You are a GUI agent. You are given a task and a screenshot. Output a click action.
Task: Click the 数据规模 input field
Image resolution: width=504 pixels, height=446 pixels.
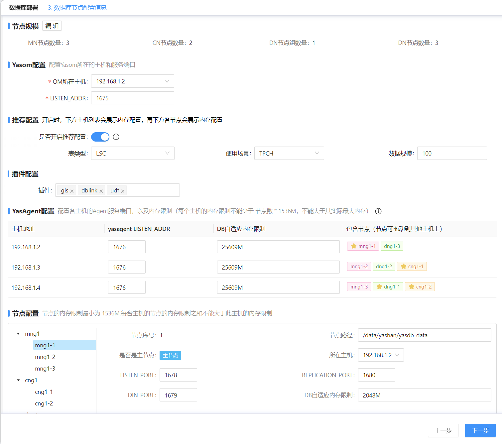(x=452, y=154)
